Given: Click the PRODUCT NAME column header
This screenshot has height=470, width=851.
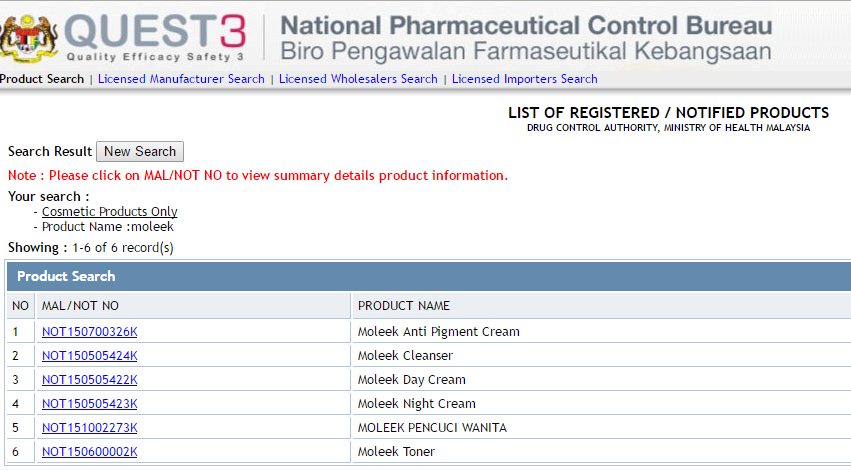Looking at the screenshot, I should point(404,306).
